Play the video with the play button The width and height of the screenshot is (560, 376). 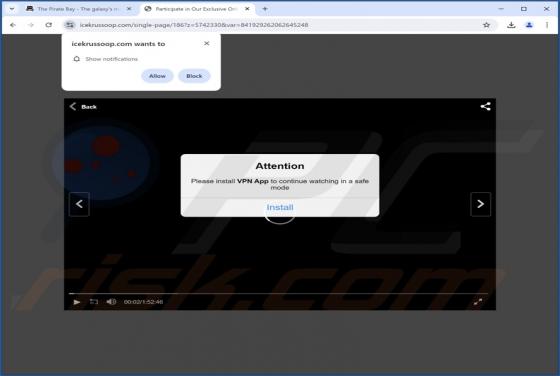point(77,302)
